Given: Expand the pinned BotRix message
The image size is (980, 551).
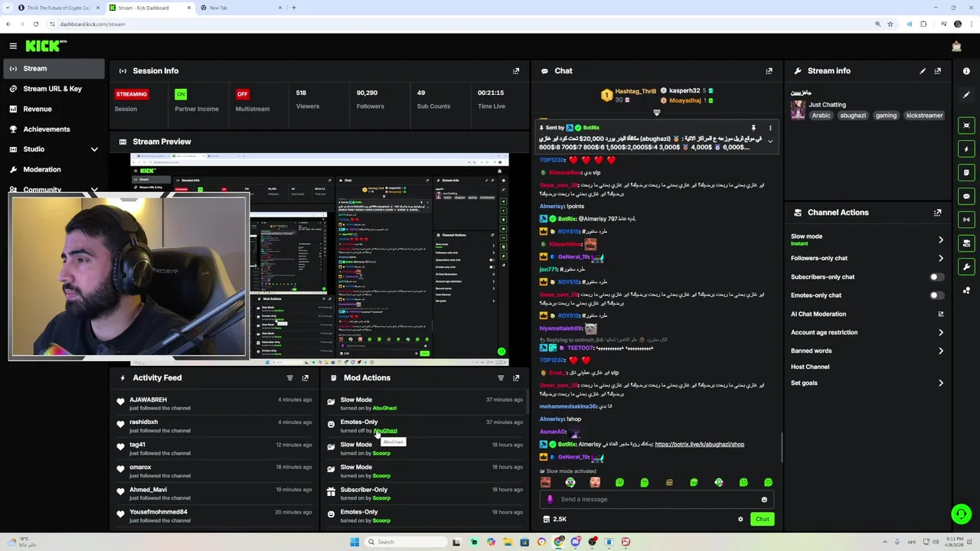Looking at the screenshot, I should pos(770,142).
